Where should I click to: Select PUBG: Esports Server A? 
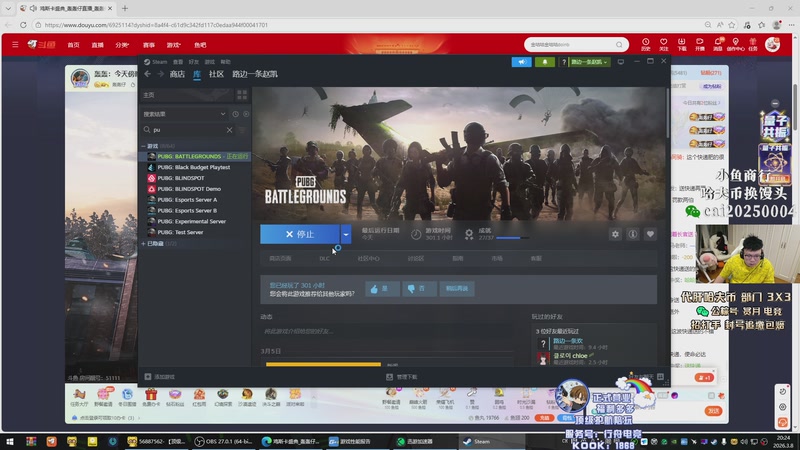(187, 200)
